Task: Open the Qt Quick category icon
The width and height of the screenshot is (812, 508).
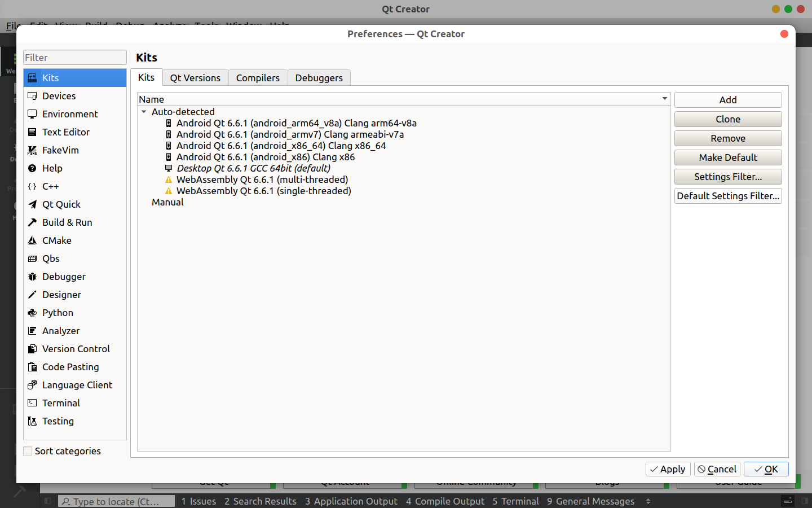Action: [x=32, y=204]
